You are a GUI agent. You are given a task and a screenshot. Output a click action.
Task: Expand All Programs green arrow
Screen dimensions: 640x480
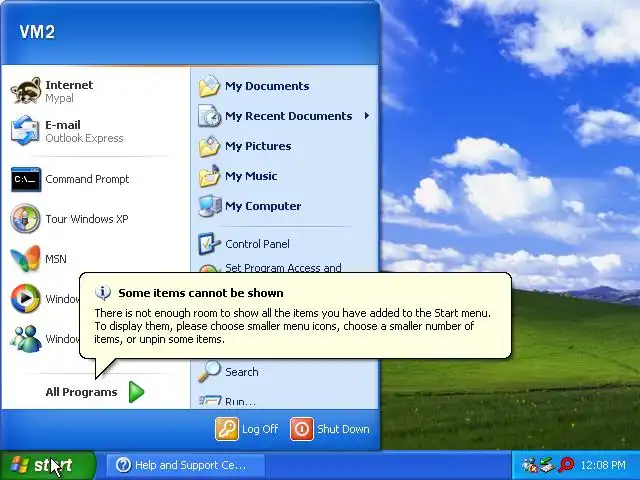point(136,392)
